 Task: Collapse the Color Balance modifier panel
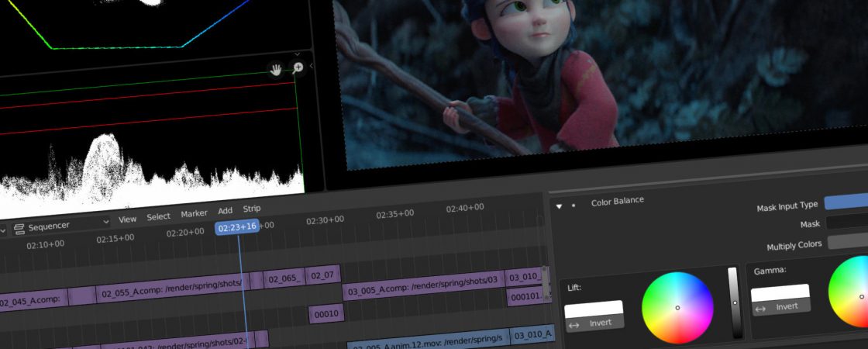tap(559, 206)
